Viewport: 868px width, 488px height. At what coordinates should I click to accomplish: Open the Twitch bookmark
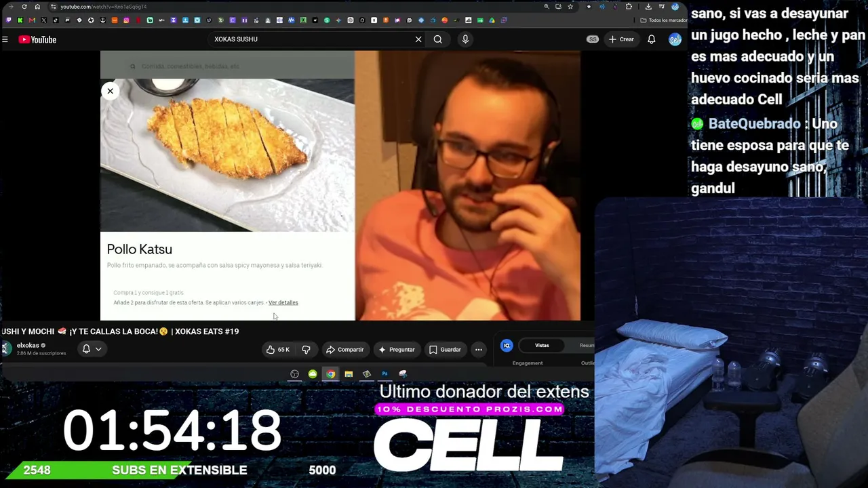(8, 20)
